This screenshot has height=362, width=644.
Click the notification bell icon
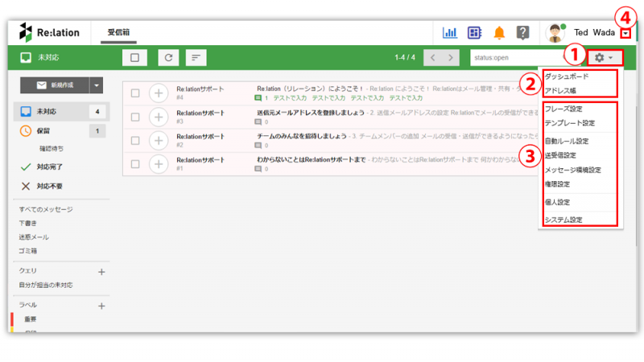tap(499, 33)
